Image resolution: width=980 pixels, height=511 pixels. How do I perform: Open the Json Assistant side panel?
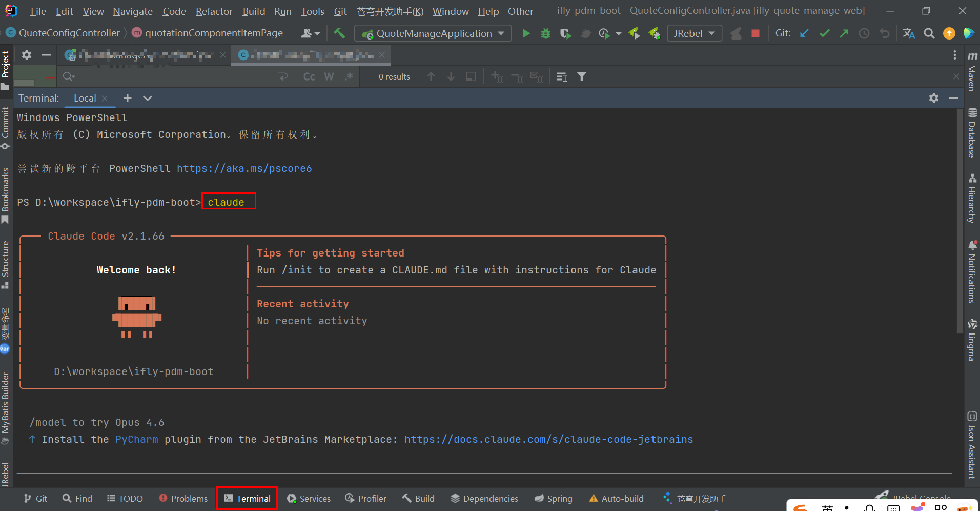point(972,445)
